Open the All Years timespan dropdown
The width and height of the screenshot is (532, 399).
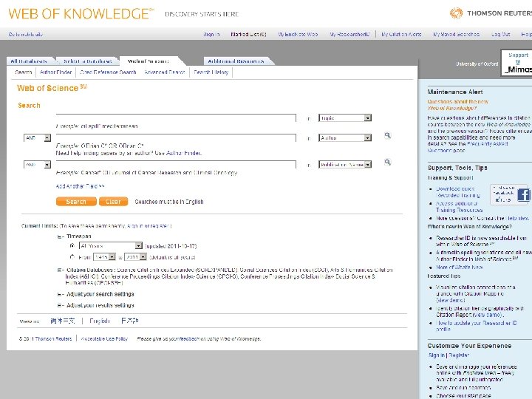[111, 245]
